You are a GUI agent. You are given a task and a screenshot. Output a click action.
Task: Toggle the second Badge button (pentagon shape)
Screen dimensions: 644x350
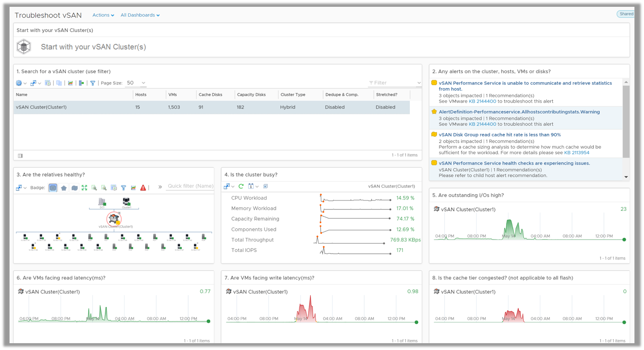point(64,188)
